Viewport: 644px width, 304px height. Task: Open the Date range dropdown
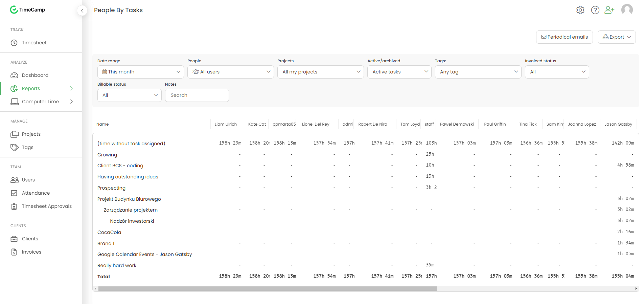(140, 72)
